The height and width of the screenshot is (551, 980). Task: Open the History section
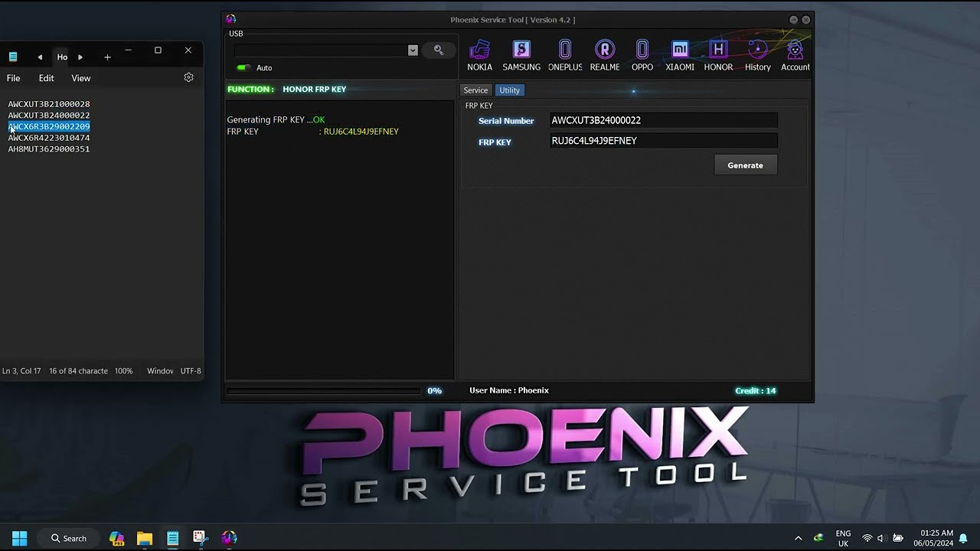(x=758, y=56)
